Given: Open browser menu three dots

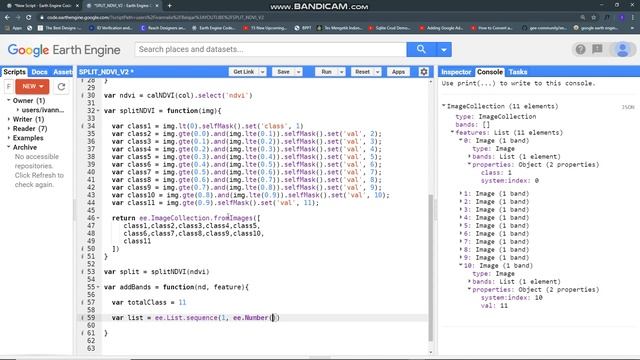Looking at the screenshot, I should tap(633, 18).
